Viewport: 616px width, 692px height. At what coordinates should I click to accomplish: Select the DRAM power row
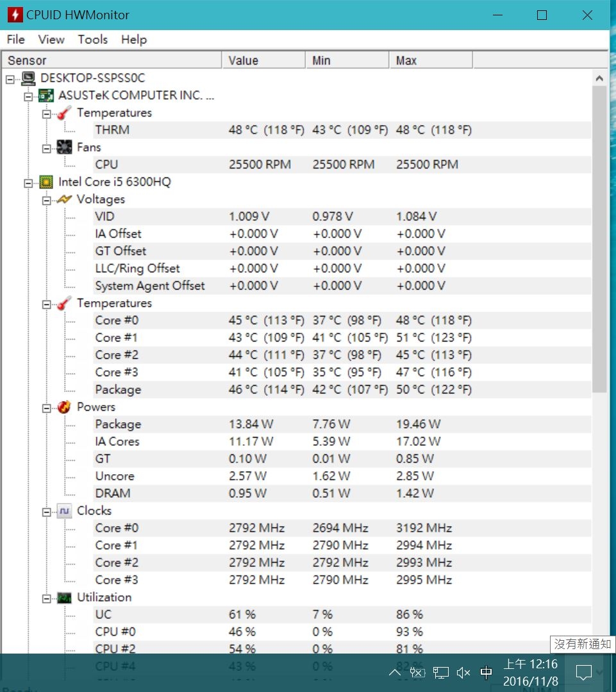click(342, 493)
